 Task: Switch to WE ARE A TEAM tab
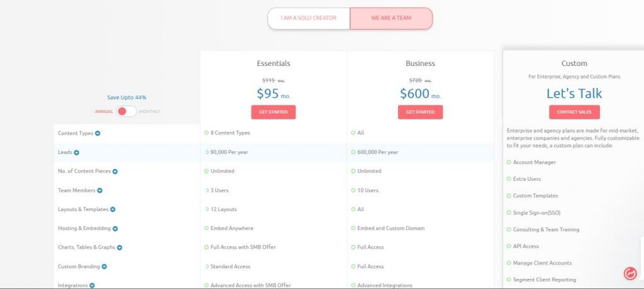391,18
